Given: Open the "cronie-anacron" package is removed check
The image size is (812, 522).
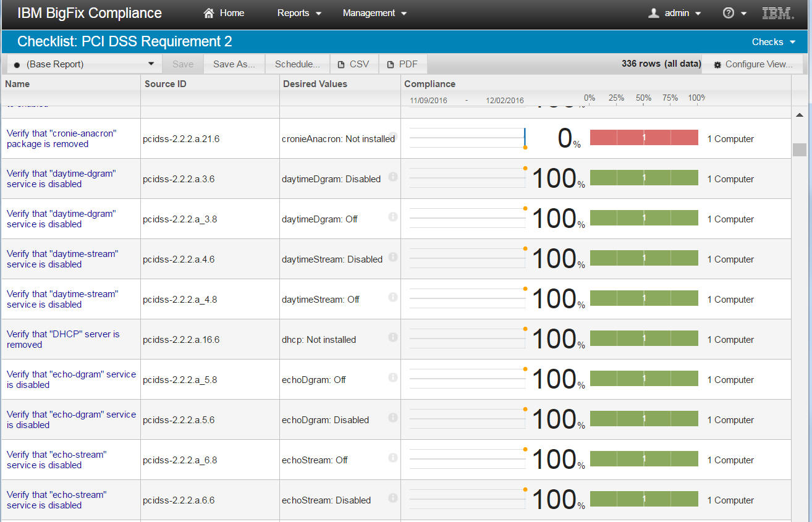Looking at the screenshot, I should [x=62, y=138].
